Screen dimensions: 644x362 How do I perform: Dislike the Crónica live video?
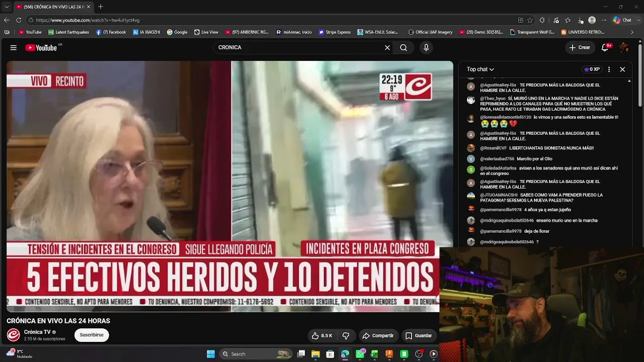[x=346, y=336]
